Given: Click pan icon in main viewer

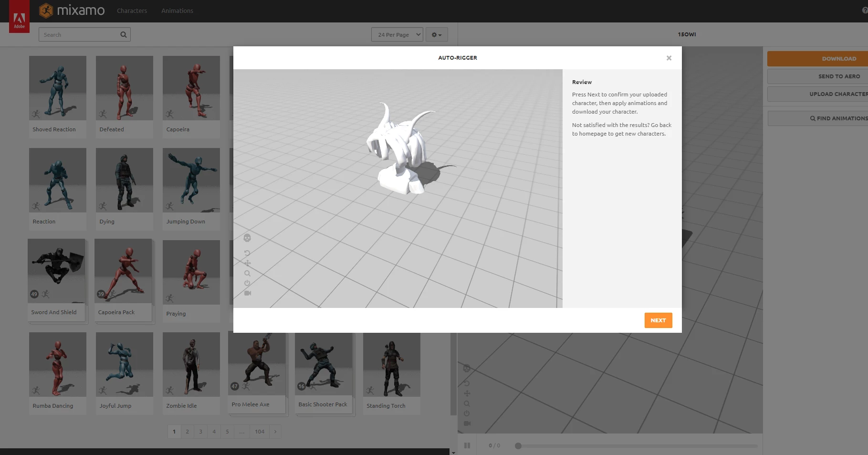Looking at the screenshot, I should (x=467, y=393).
